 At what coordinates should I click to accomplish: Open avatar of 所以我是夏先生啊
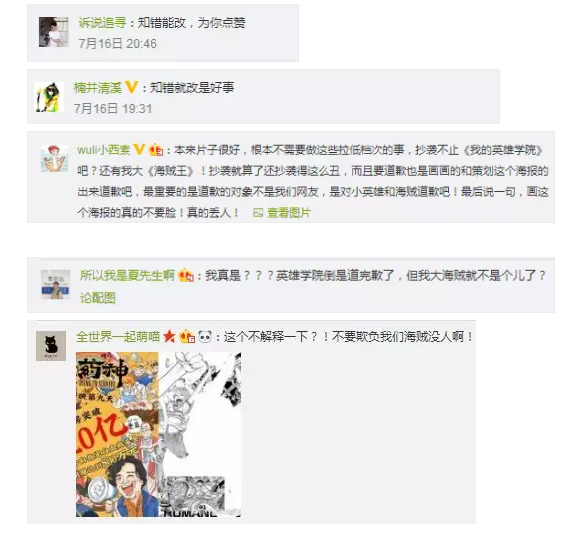click(56, 284)
